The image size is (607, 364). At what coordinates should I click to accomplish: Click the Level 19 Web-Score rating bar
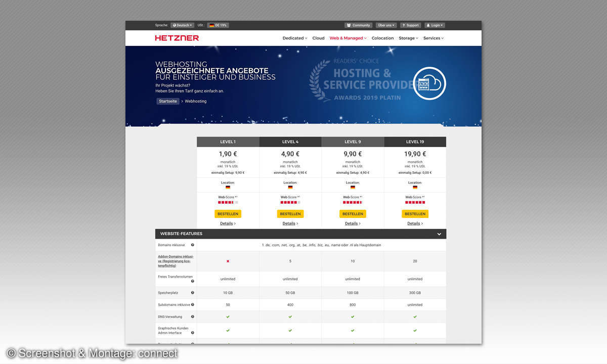click(x=415, y=202)
